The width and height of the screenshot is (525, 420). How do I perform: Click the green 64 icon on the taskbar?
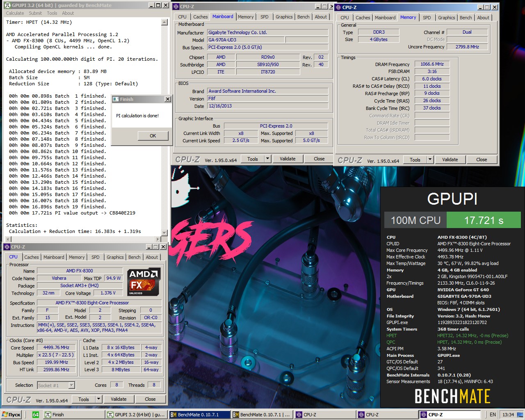tap(36, 415)
